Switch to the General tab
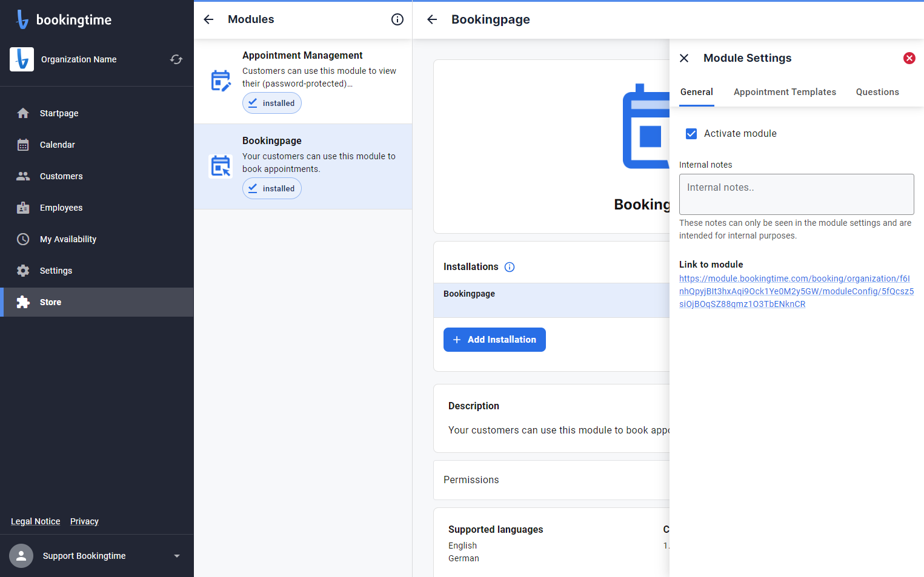Viewport: 924px width, 577px height. coord(697,92)
